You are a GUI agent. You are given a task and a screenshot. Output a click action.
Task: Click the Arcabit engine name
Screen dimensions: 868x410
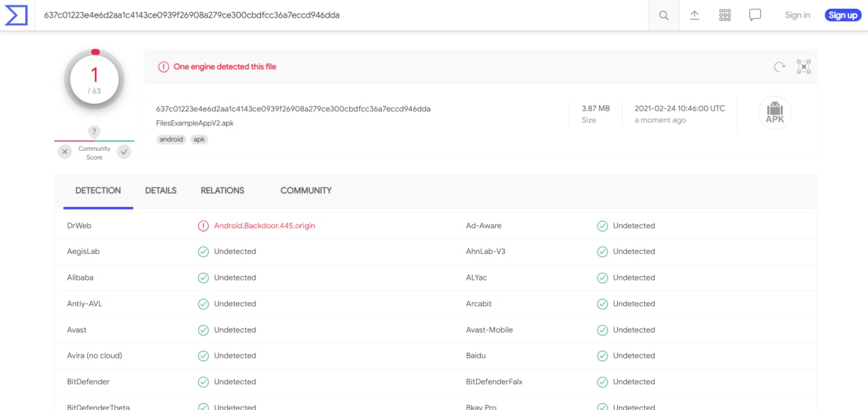(479, 304)
